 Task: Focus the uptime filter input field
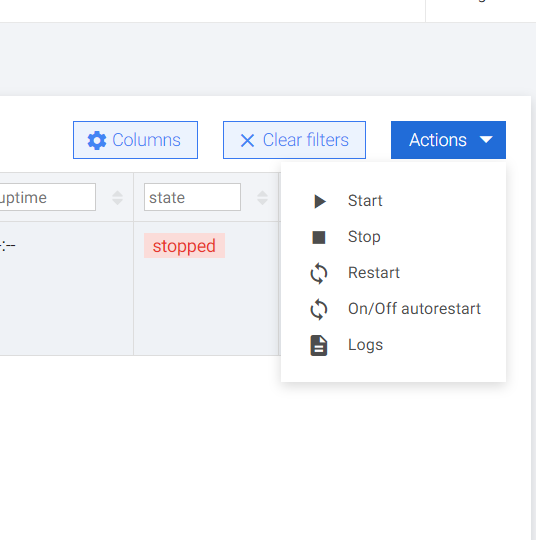pyautogui.click(x=47, y=197)
